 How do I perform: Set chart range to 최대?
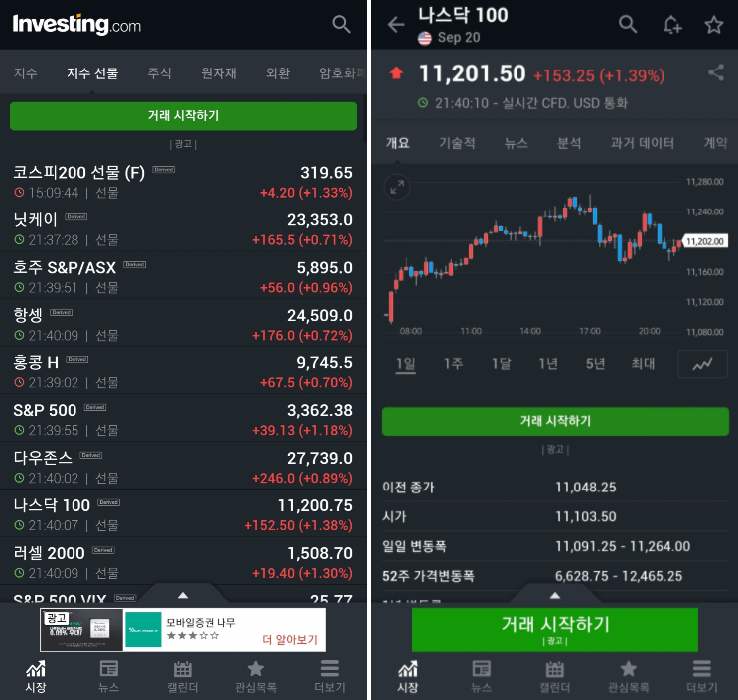(643, 364)
